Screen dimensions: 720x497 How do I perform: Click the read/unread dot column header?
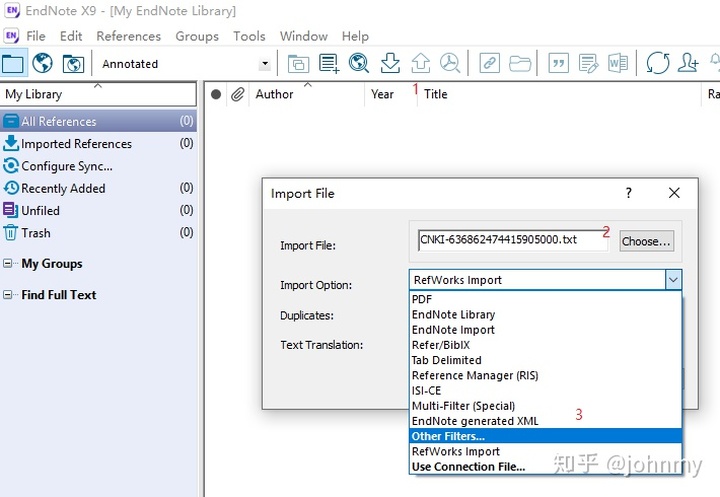pos(216,95)
